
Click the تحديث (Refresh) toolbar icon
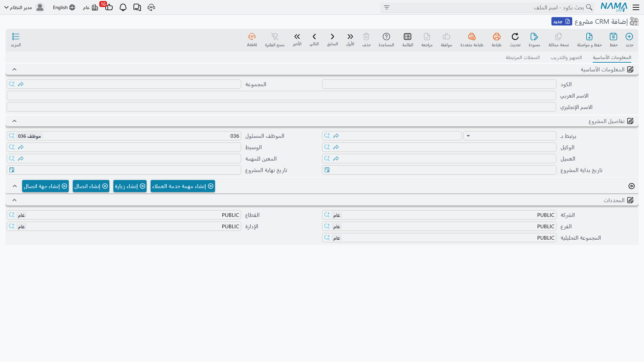515,37
